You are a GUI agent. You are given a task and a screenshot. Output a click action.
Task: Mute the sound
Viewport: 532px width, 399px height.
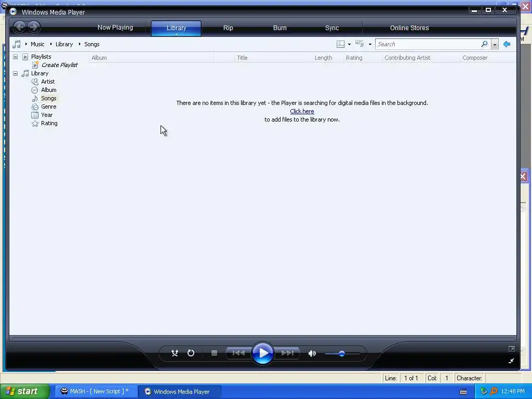[312, 353]
